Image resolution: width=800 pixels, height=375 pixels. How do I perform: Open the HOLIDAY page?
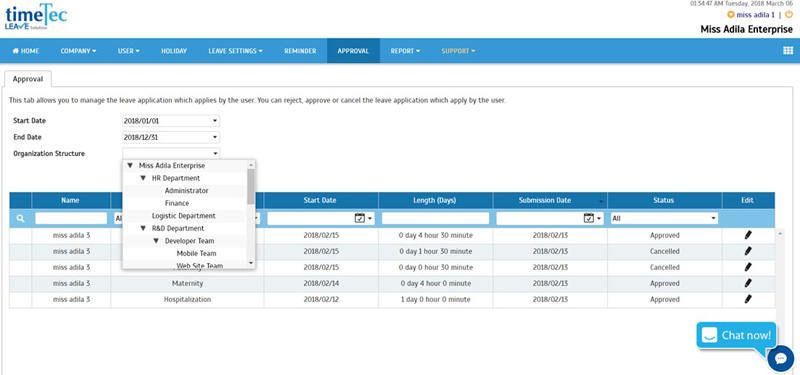pos(174,51)
